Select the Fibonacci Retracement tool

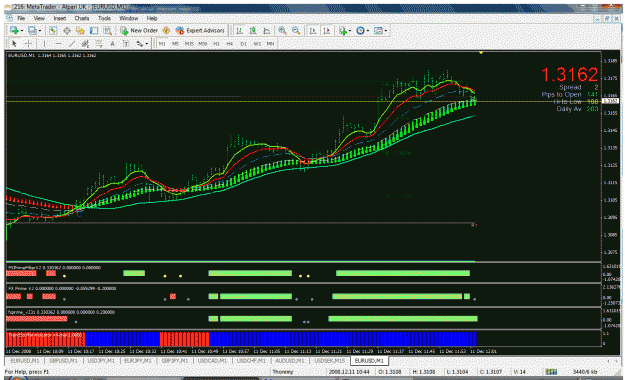(99, 43)
